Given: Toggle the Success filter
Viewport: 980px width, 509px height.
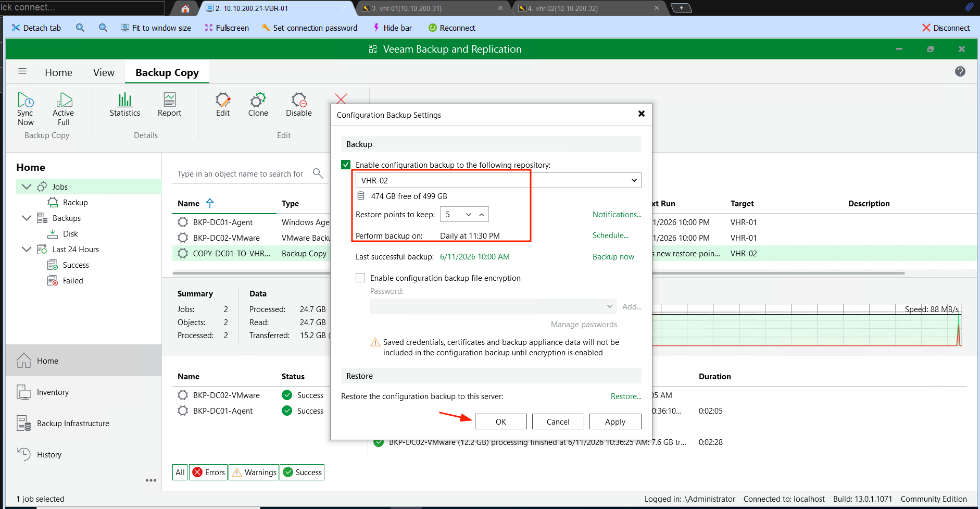Looking at the screenshot, I should 302,472.
